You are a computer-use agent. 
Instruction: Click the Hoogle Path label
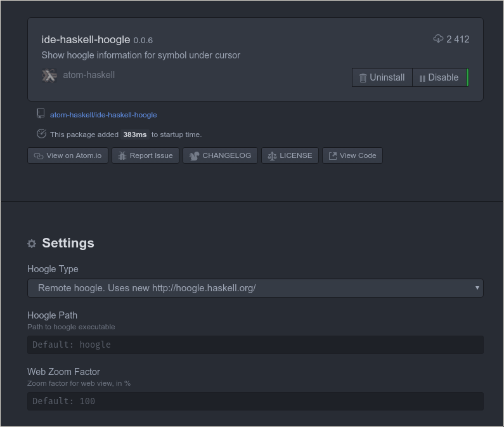[x=53, y=315]
